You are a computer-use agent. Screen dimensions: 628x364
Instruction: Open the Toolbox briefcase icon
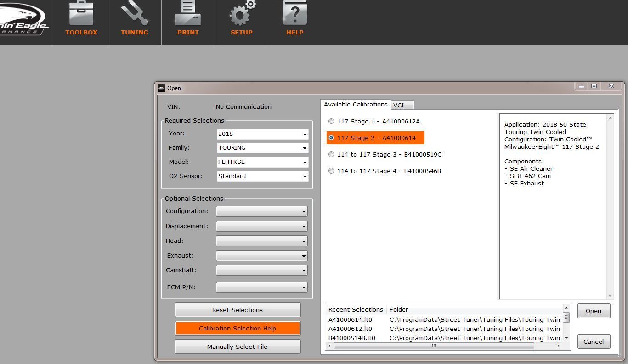point(81,15)
